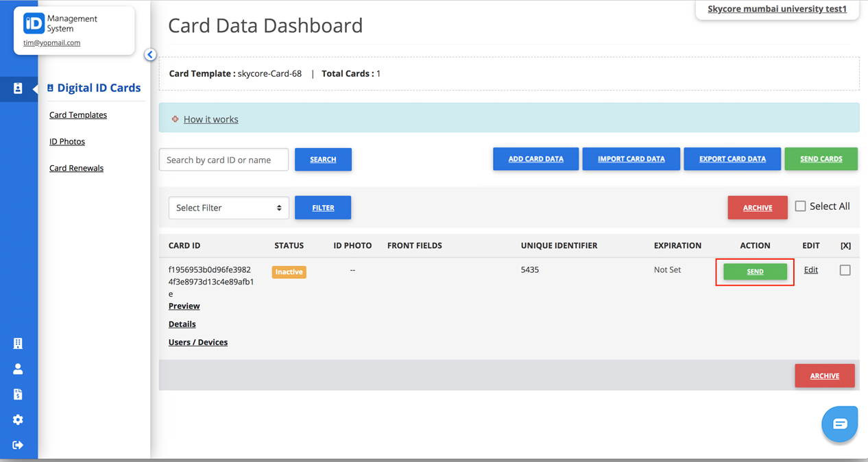Click the CARD ID column header
Viewport: 868px width, 462px height.
(x=184, y=245)
